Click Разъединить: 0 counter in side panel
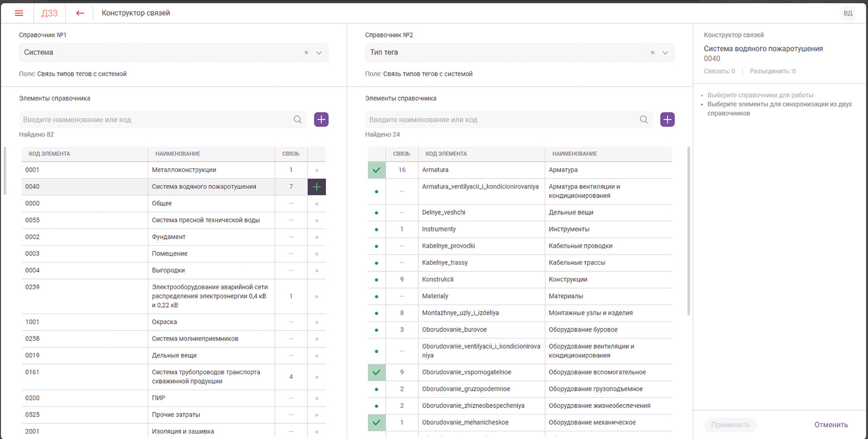 (773, 71)
